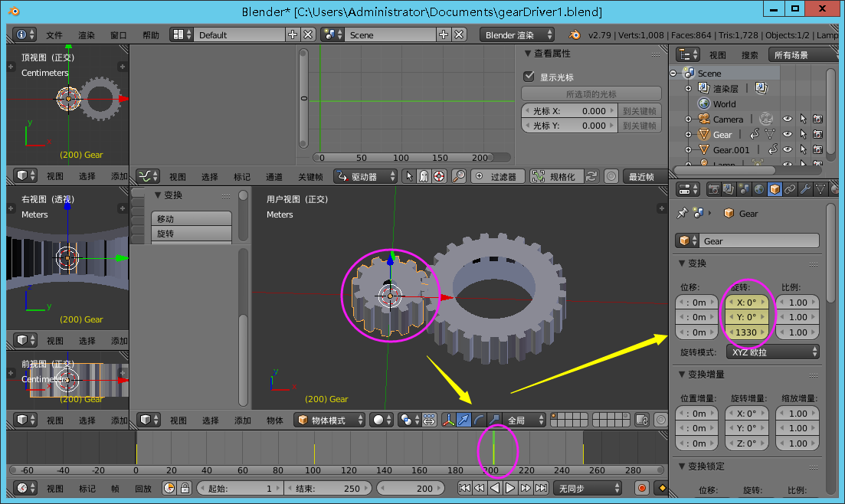Open the 窗口 menu
Image resolution: width=845 pixels, height=504 pixels.
pos(119,35)
